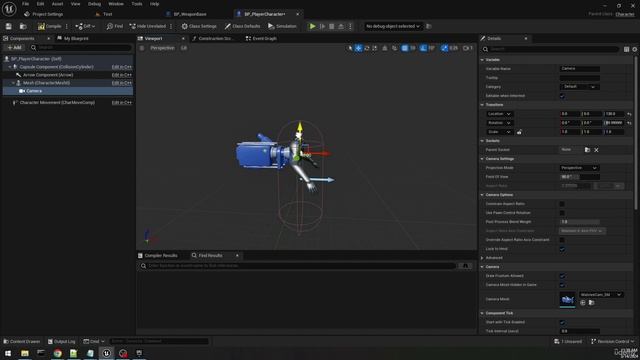
Task: Open the Diff dropdown
Action: point(85,26)
